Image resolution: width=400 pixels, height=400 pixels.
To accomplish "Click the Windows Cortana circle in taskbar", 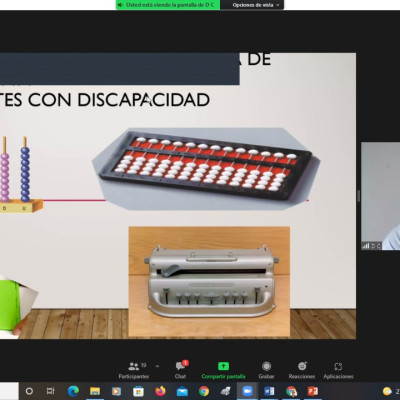I will pos(29,391).
